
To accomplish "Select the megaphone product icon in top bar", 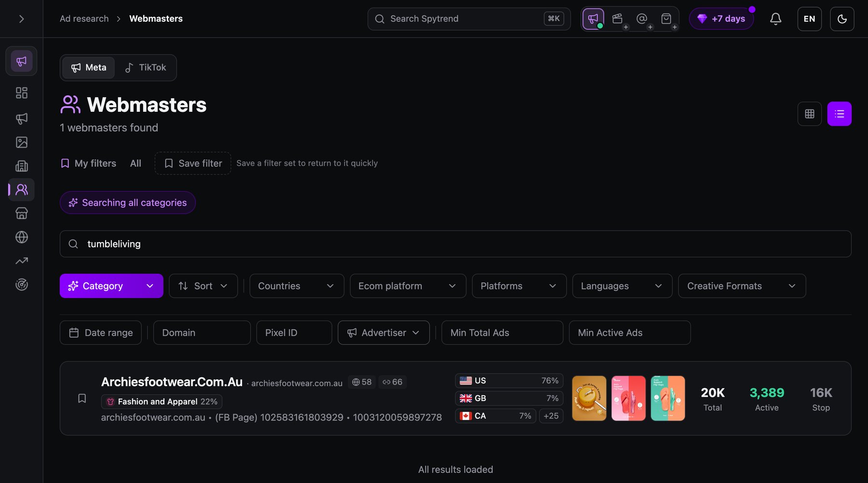I will click(x=593, y=19).
